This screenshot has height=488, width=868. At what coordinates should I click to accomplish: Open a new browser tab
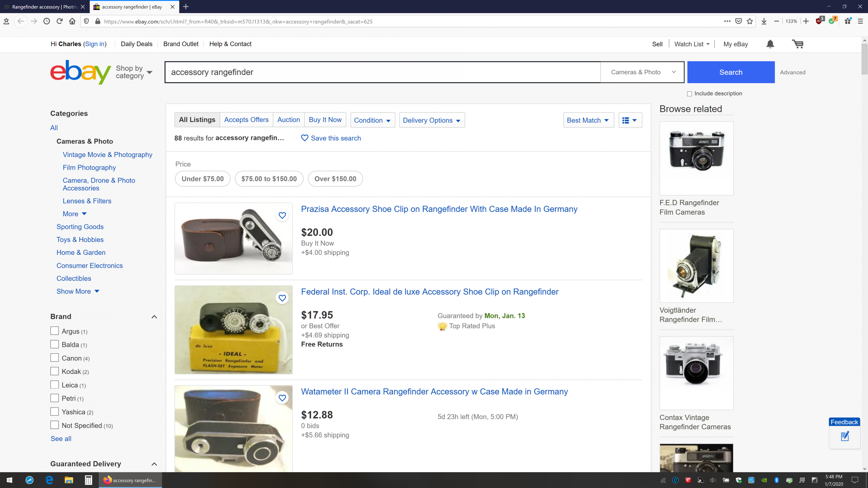[186, 7]
